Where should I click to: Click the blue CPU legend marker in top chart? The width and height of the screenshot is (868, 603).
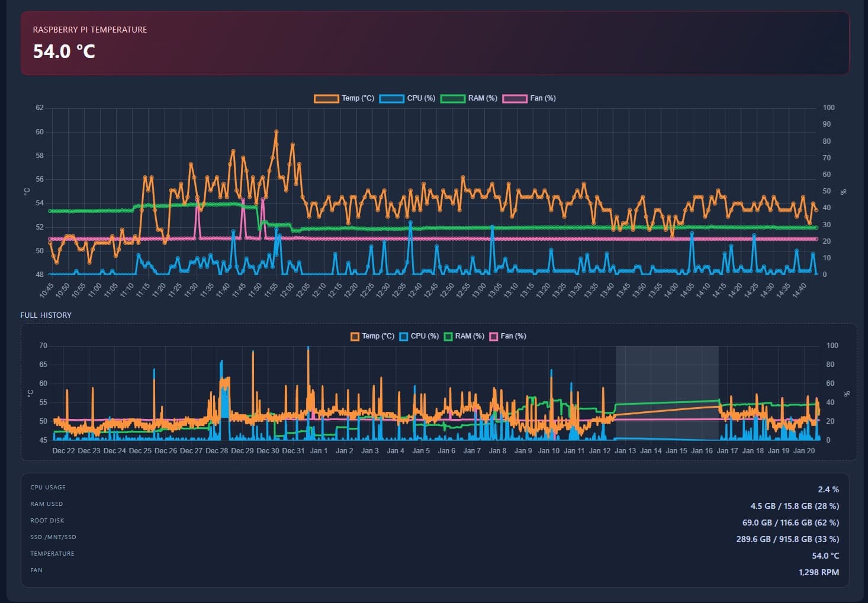point(391,98)
